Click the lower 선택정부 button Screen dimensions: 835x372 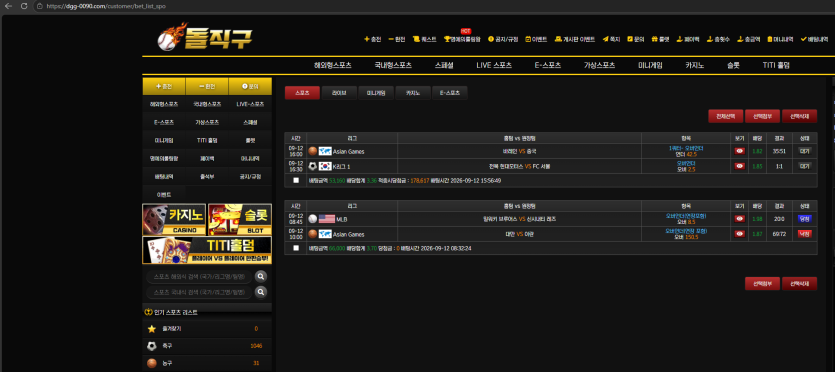point(762,284)
